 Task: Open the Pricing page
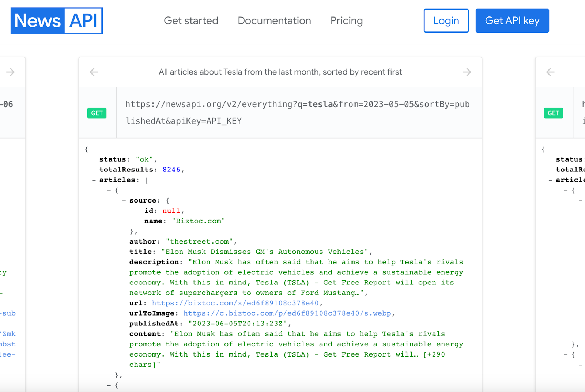pyautogui.click(x=347, y=21)
